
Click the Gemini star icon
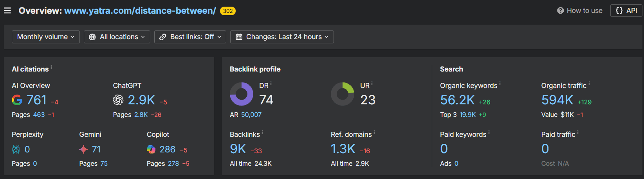pos(83,149)
